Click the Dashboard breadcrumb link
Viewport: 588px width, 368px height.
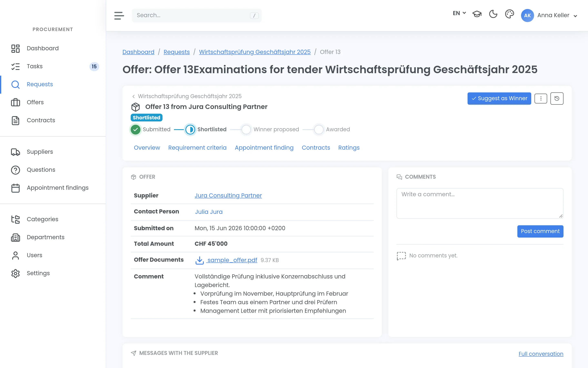click(x=138, y=52)
